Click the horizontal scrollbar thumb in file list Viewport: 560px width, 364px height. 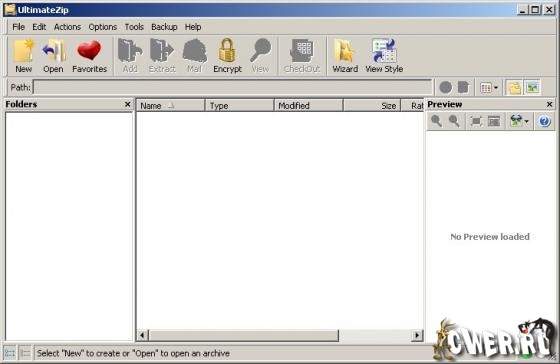(244, 335)
